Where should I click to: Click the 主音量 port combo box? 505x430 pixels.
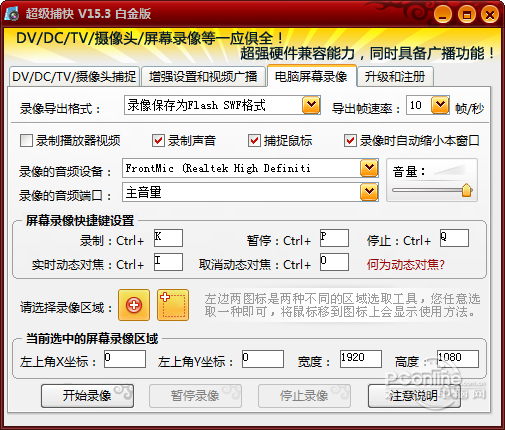pyautogui.click(x=250, y=192)
